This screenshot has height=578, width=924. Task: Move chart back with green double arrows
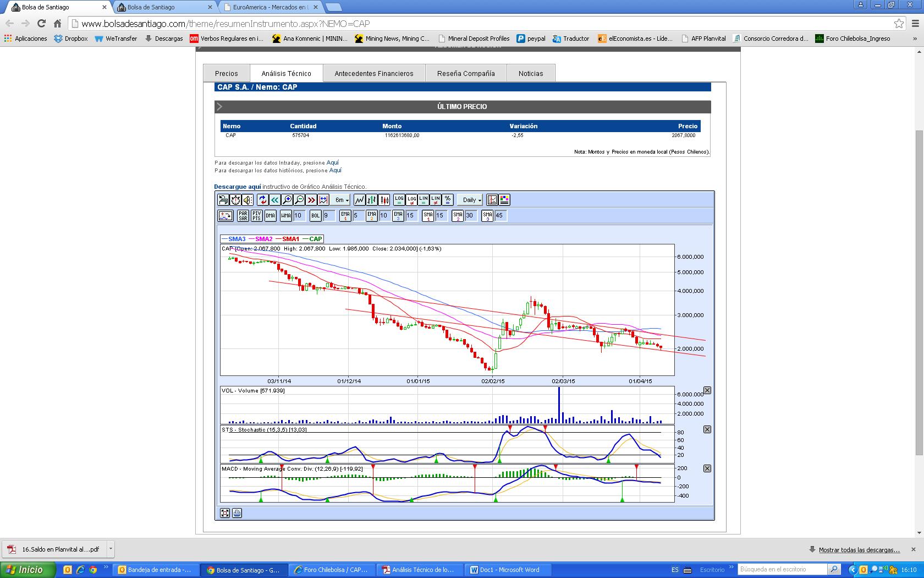(274, 200)
